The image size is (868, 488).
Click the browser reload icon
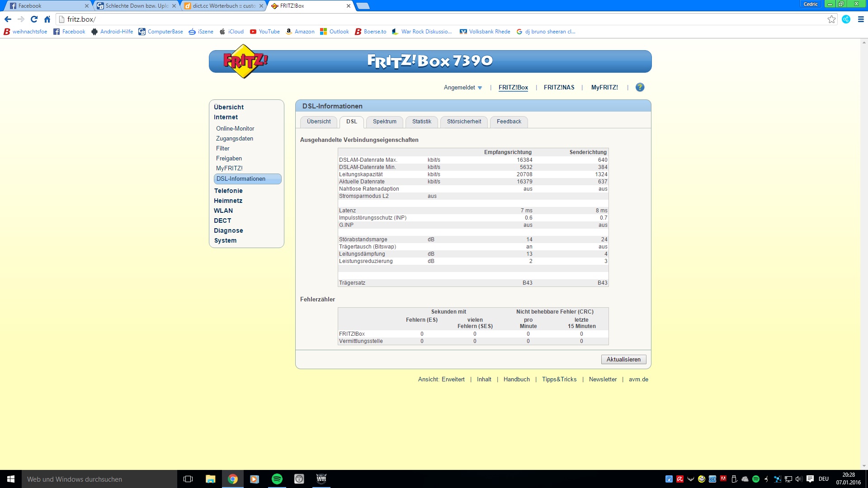34,19
